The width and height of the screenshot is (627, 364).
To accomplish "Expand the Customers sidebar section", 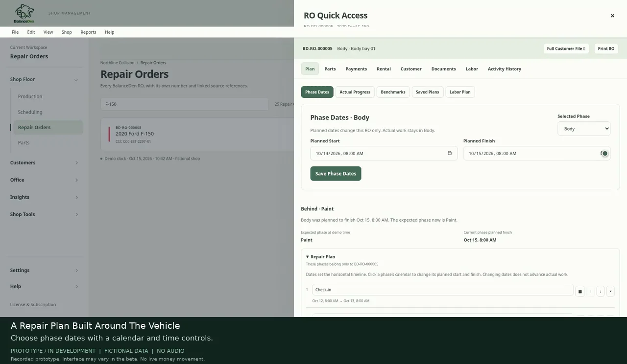I will click(x=76, y=162).
